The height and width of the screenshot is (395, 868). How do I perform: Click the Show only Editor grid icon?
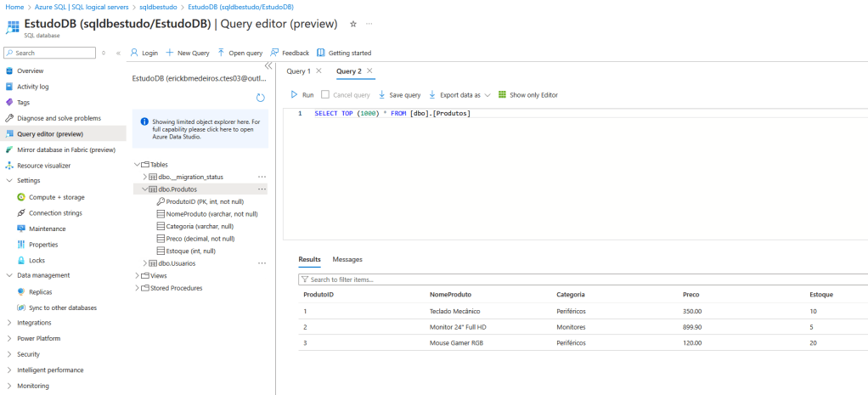pyautogui.click(x=502, y=95)
